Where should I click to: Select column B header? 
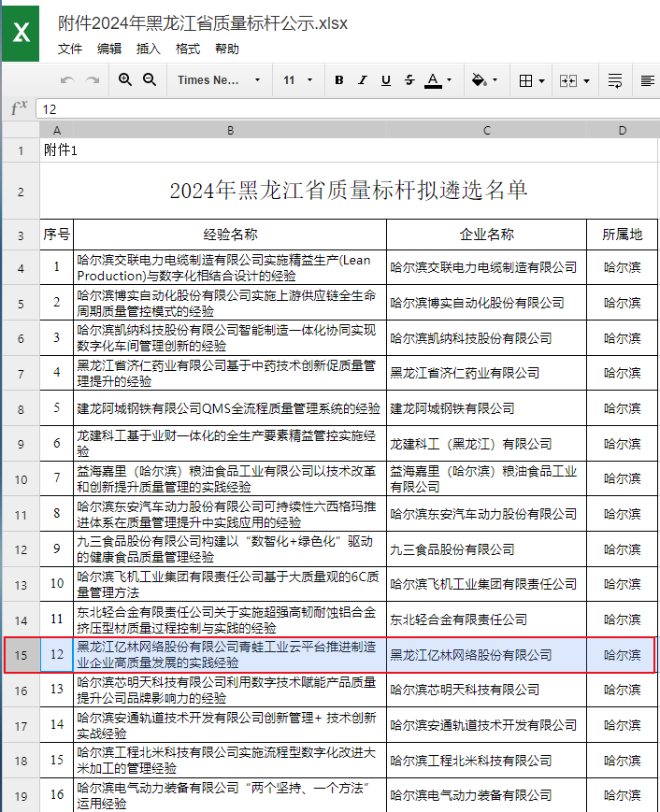click(230, 131)
